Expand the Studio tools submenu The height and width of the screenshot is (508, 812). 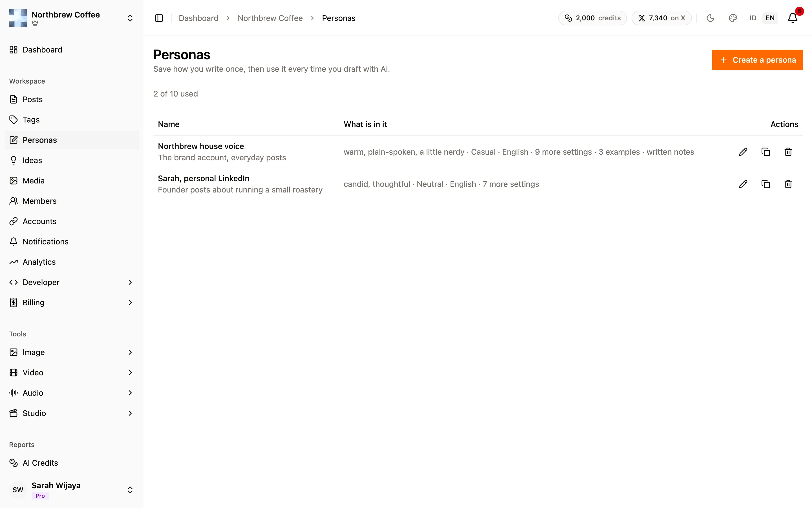[72, 413]
